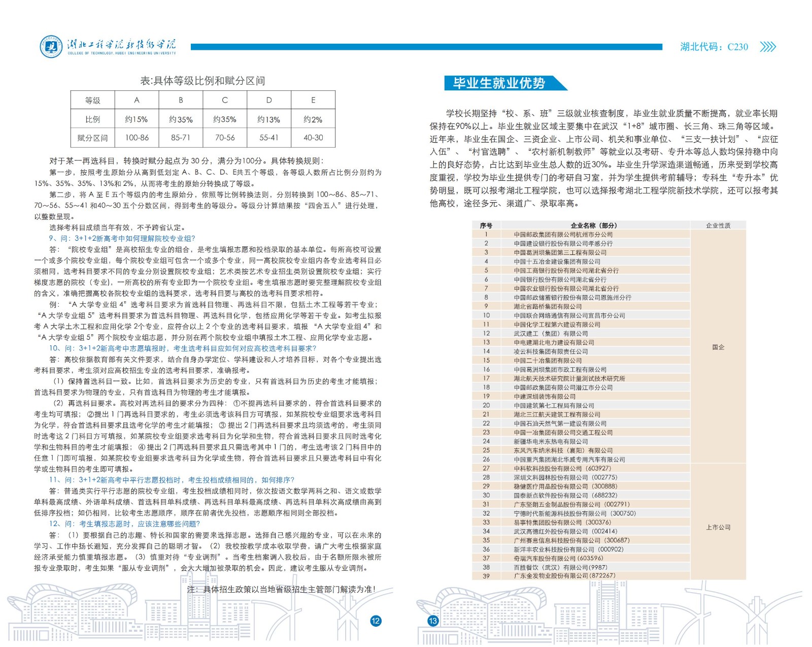Select row '湖北航天技术研究院计量测试技术研究所'
The height and width of the screenshot is (647, 812).
[x=581, y=378]
